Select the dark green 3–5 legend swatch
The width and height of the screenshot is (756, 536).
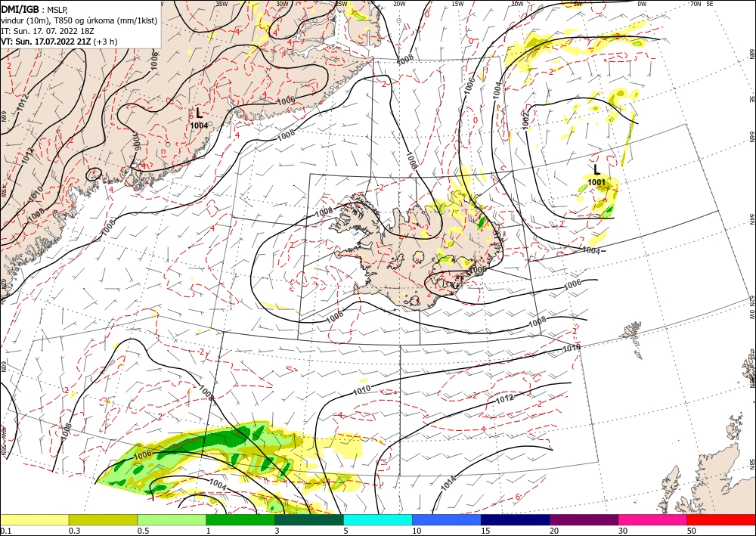click(x=309, y=519)
